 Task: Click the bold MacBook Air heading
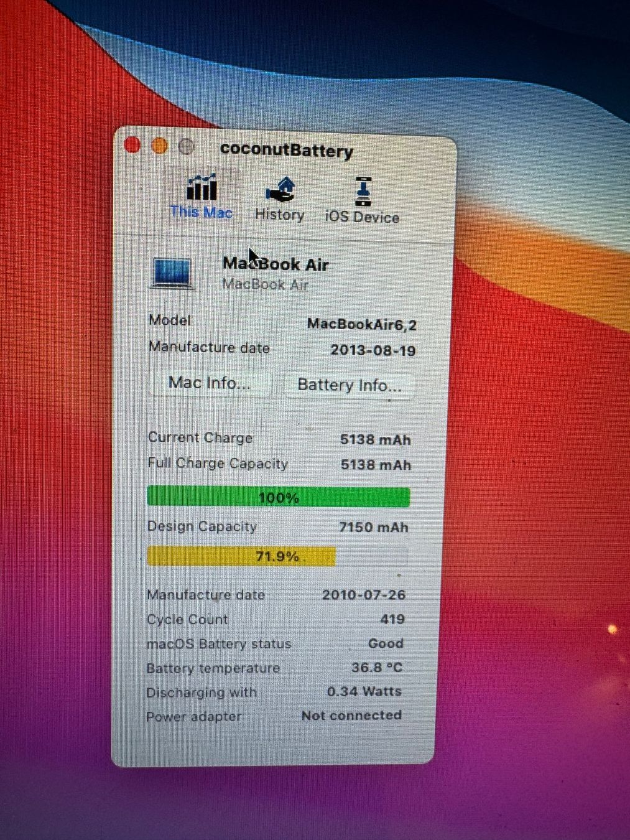pos(276,264)
